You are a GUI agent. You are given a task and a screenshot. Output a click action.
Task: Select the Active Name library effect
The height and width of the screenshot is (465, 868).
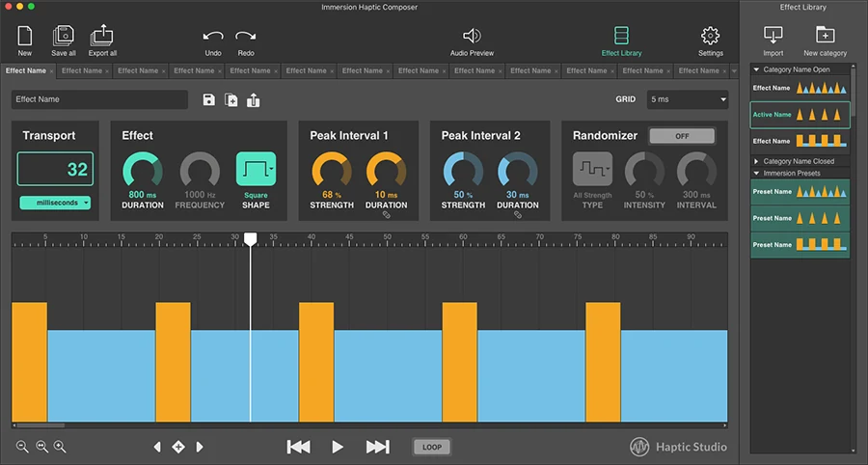pos(800,115)
